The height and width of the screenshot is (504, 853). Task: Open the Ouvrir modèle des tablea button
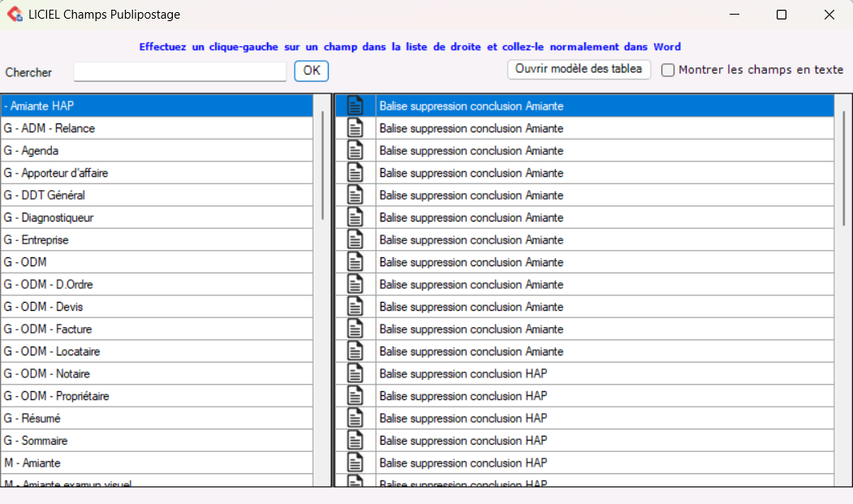coord(579,70)
